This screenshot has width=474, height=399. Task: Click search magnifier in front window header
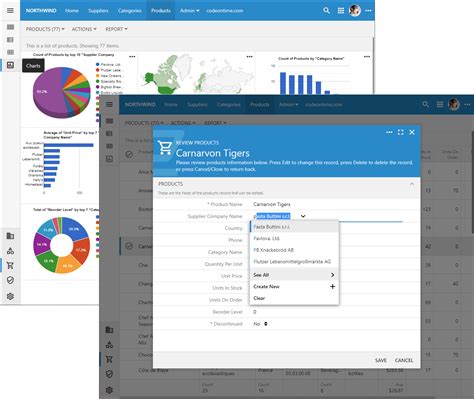425,104
